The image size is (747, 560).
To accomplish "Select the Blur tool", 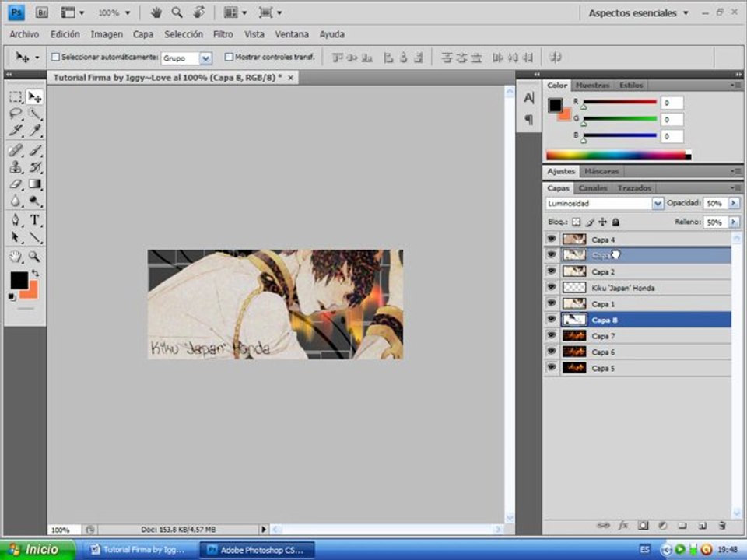I will pyautogui.click(x=16, y=201).
